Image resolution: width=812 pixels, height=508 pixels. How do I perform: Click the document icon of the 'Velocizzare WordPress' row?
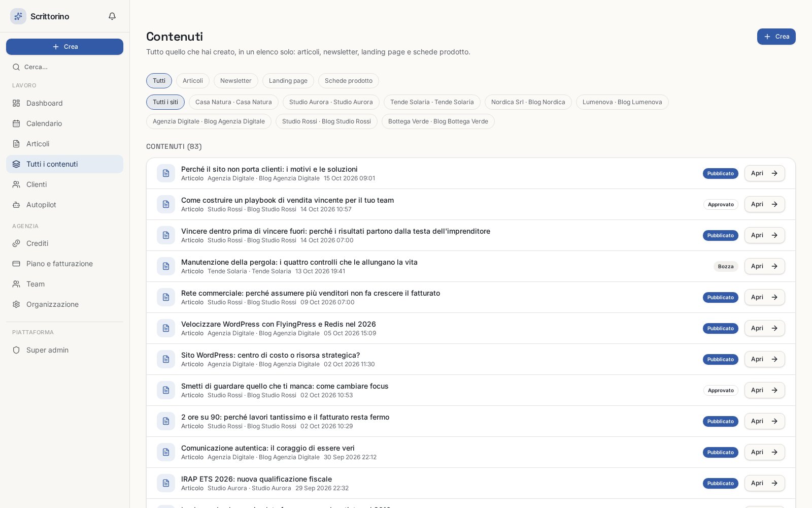coord(166,328)
